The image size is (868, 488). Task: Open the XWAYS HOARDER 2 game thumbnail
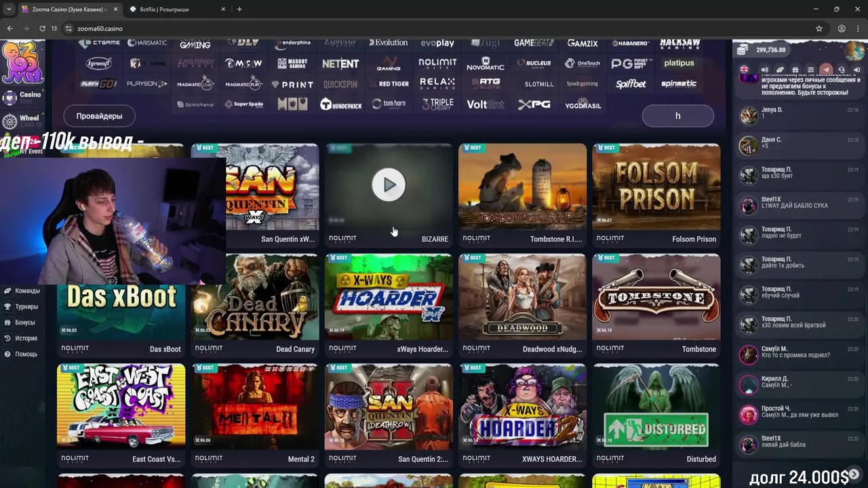point(522,407)
